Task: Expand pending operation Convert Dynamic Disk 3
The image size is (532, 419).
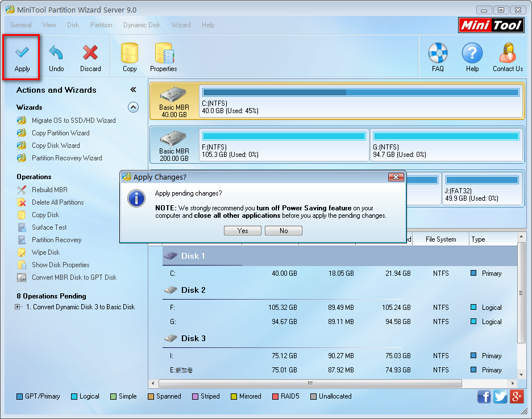Action: coord(17,306)
